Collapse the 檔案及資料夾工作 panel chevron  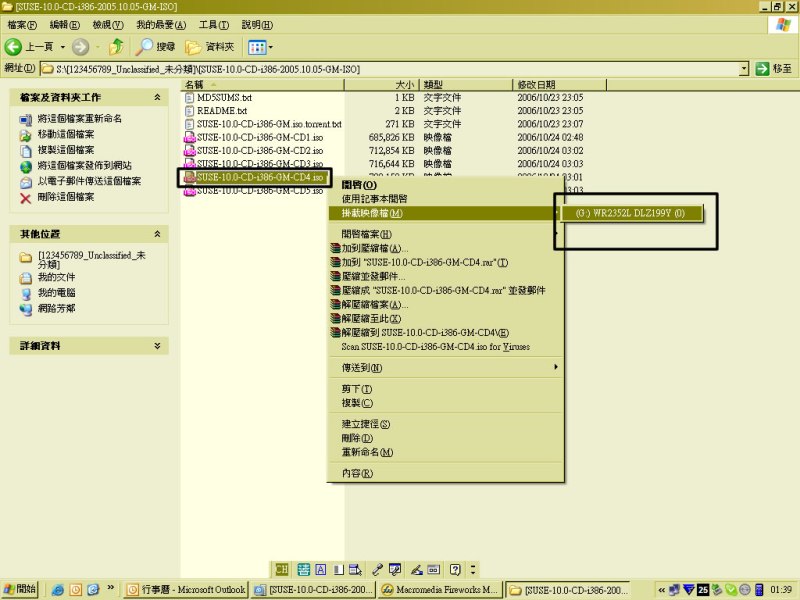coord(157,97)
